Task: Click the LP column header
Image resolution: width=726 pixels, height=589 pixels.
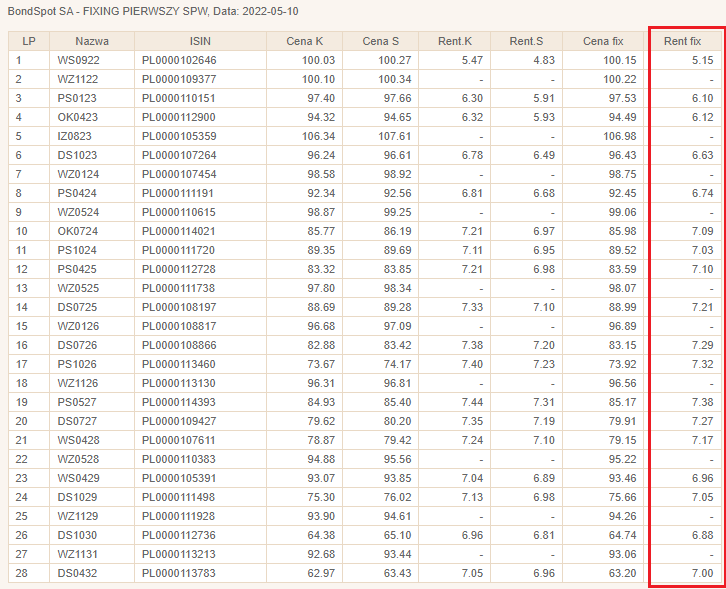Action: click(28, 42)
